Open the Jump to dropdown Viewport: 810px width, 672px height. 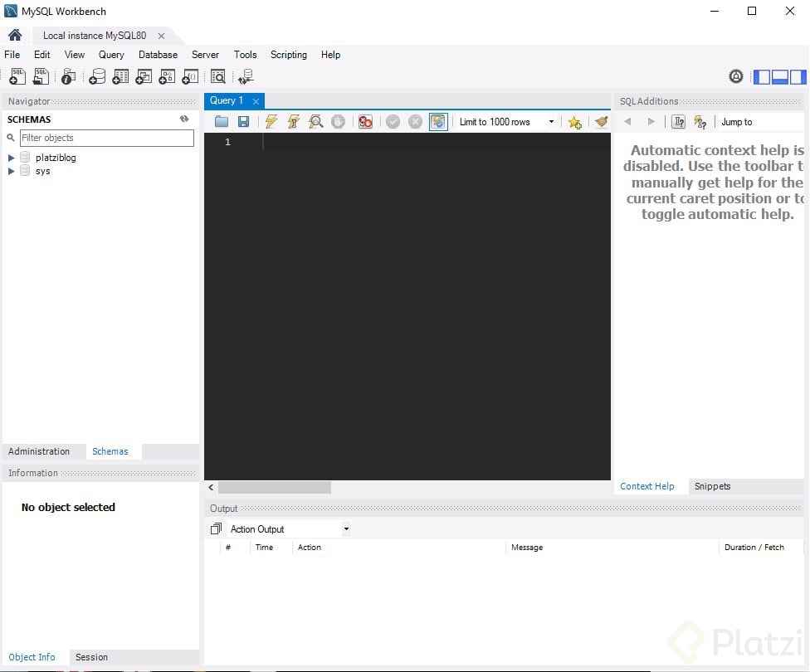coord(761,122)
